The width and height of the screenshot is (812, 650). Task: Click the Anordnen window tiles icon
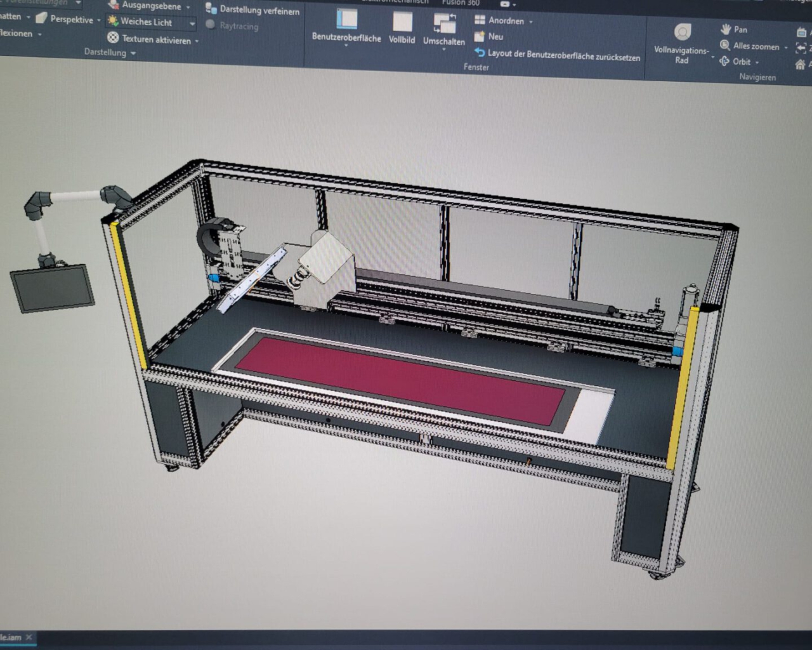480,20
